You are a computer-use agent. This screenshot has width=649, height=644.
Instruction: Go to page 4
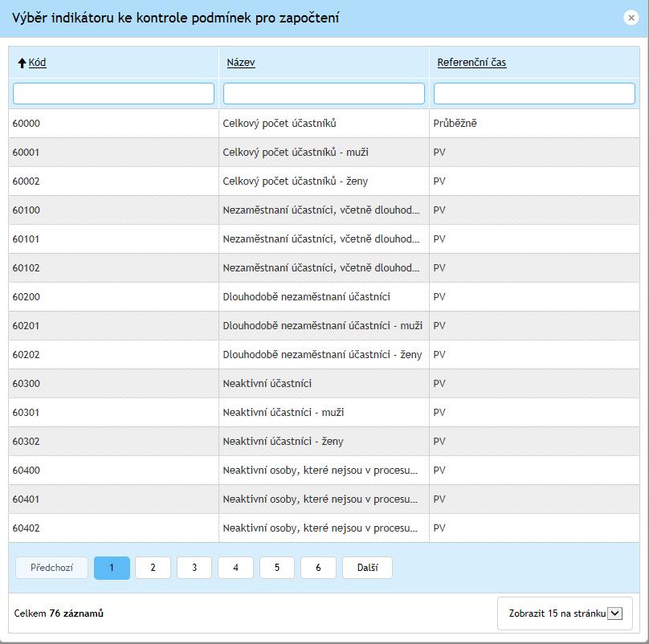pyautogui.click(x=235, y=568)
